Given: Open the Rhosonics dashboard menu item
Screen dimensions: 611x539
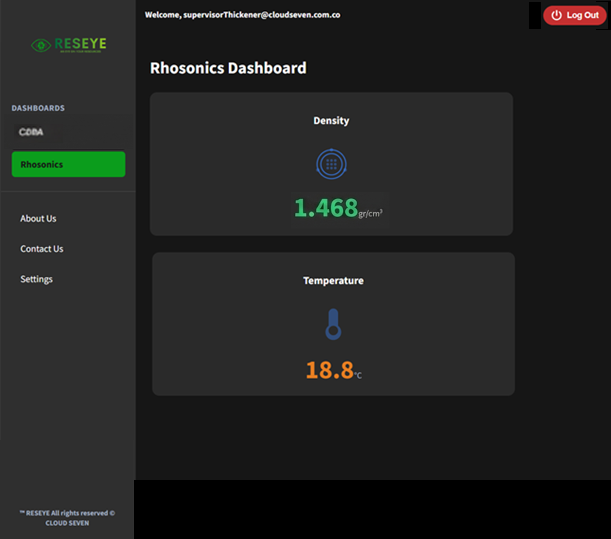Looking at the screenshot, I should click(69, 164).
